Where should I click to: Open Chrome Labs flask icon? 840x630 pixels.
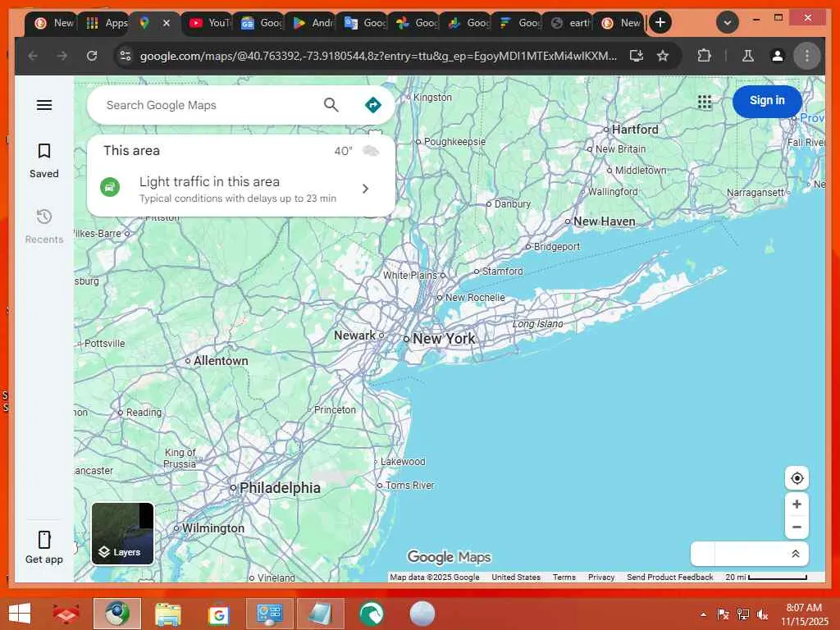(748, 56)
